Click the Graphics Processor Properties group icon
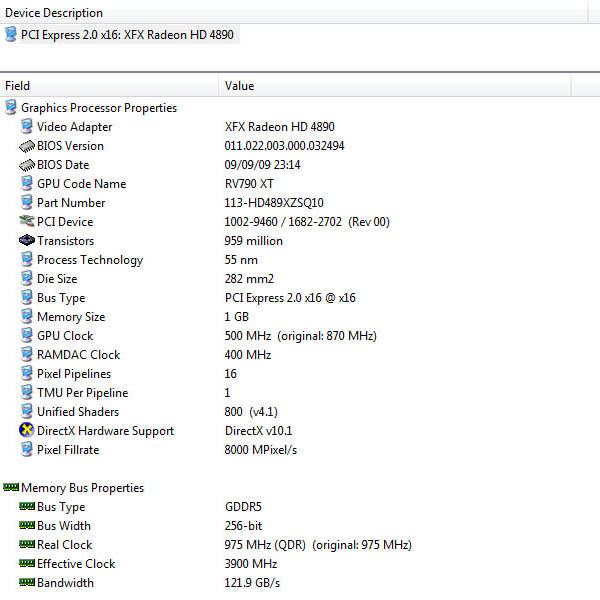 pyautogui.click(x=11, y=108)
